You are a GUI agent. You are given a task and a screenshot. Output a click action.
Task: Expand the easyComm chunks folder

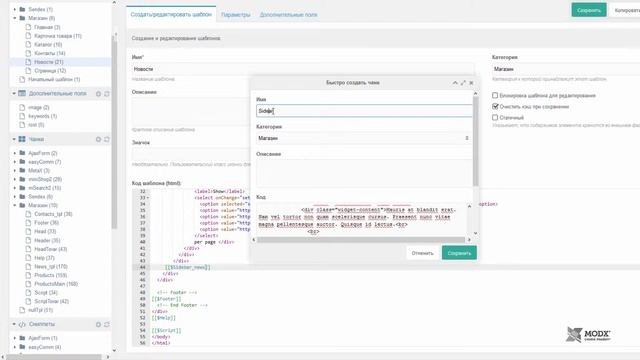click(x=15, y=162)
